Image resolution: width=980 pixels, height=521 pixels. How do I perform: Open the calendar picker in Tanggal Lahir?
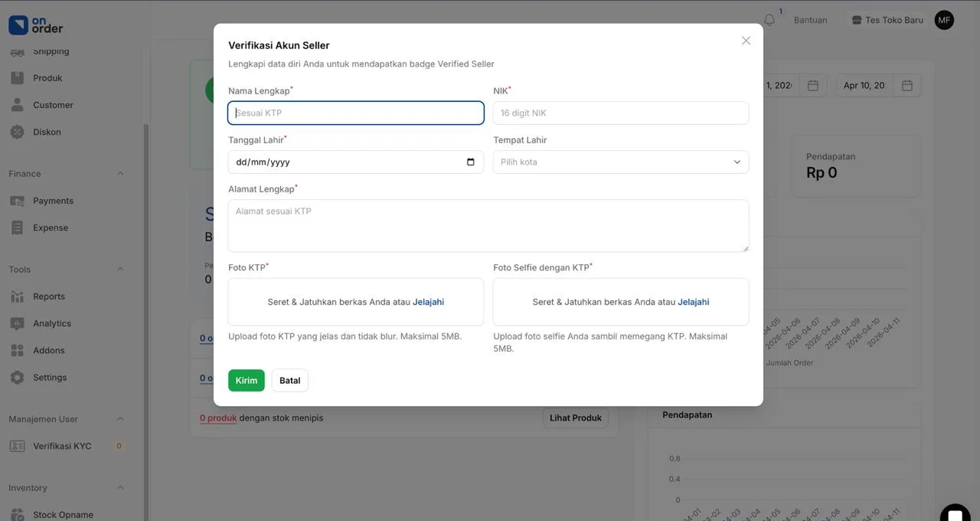470,162
